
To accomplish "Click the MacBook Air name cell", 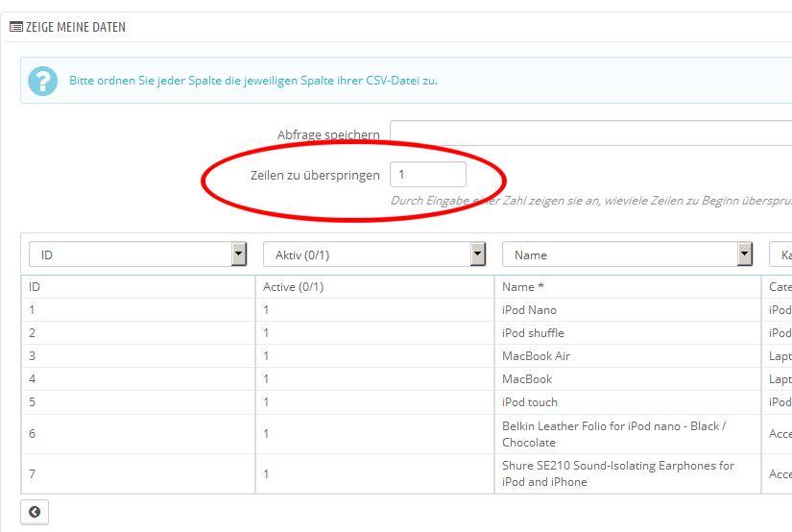I will [x=627, y=356].
